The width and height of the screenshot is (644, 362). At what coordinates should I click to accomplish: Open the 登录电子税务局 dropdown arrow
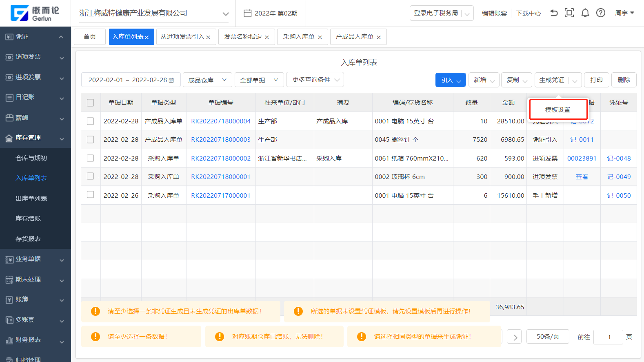(x=467, y=14)
